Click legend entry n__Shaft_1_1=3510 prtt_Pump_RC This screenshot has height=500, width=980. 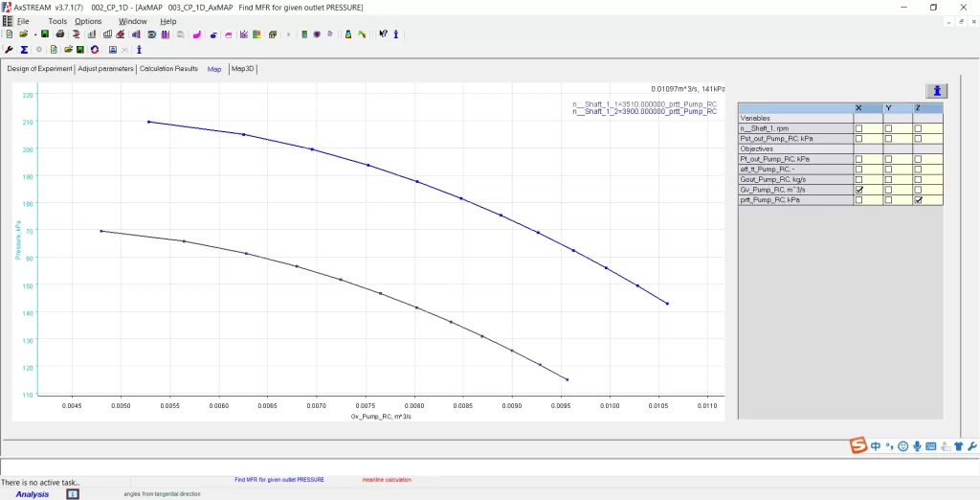(x=645, y=104)
